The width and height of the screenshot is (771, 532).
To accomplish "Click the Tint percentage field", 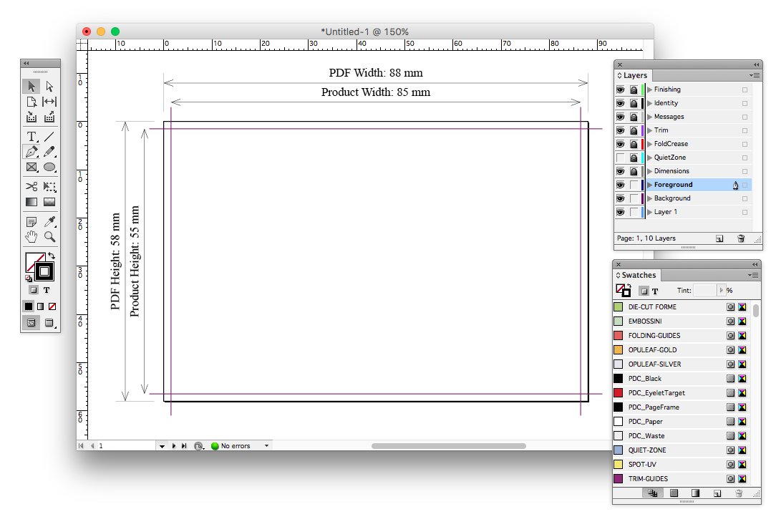I will point(704,291).
